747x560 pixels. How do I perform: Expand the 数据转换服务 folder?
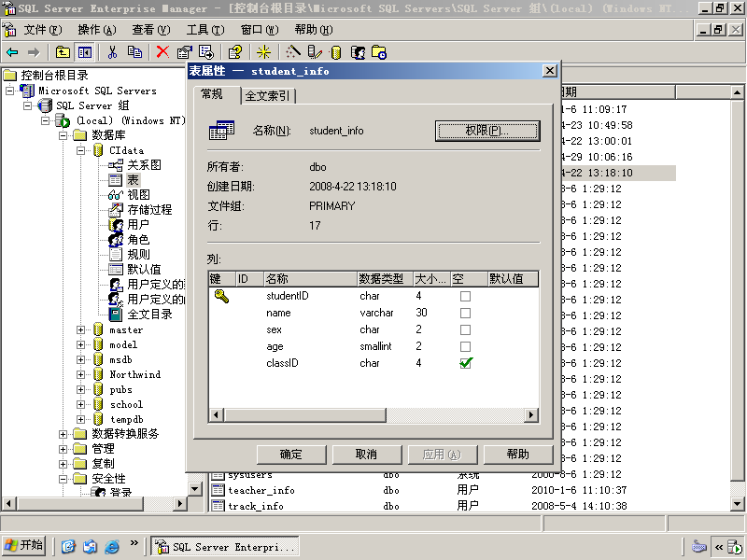pyautogui.click(x=63, y=434)
